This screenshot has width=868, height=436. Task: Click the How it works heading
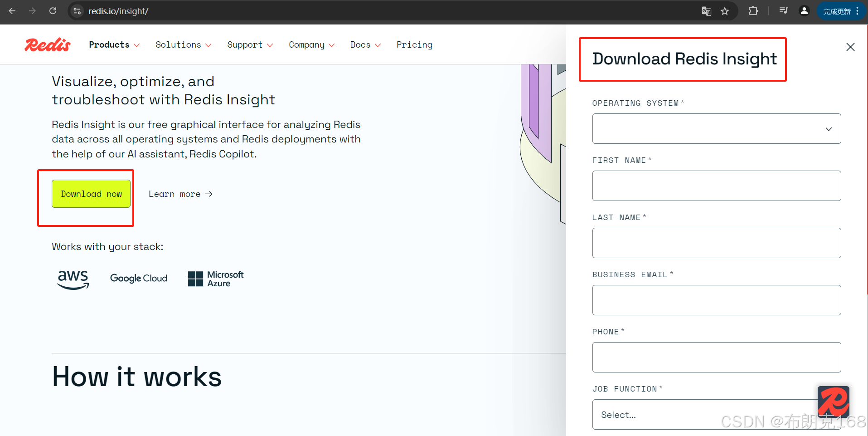(x=137, y=377)
